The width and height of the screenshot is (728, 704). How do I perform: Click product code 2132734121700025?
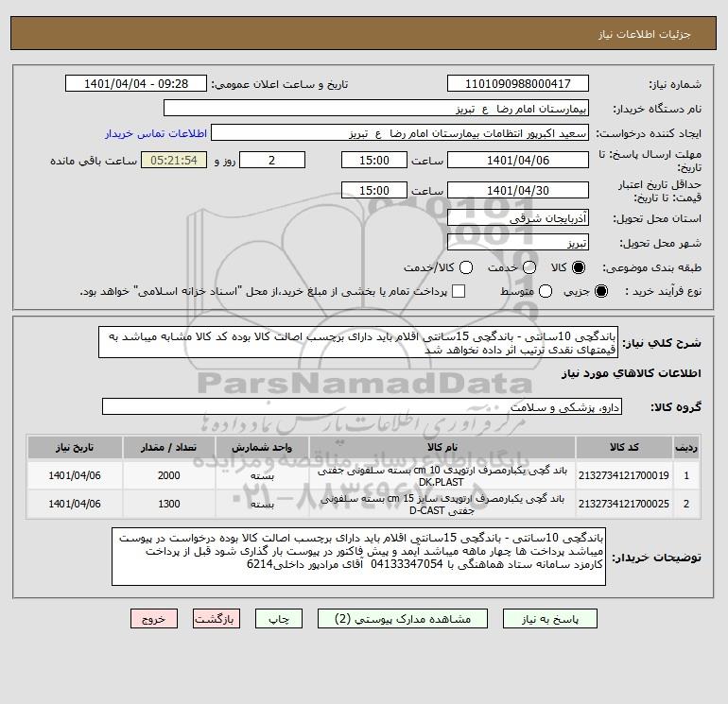[624, 504]
